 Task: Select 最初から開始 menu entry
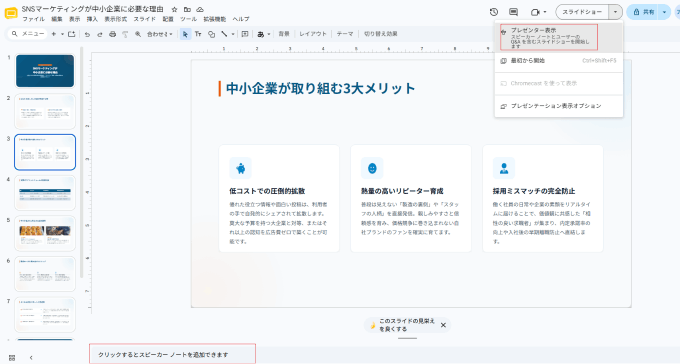point(559,61)
